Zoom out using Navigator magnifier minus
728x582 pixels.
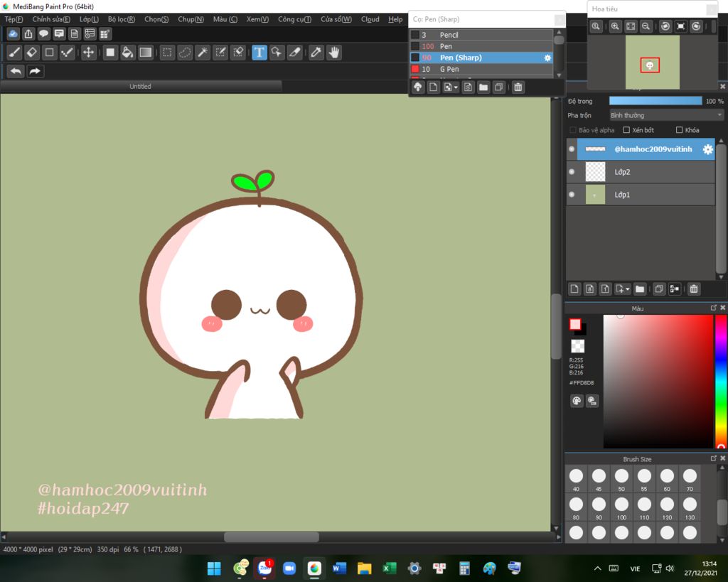click(x=646, y=26)
